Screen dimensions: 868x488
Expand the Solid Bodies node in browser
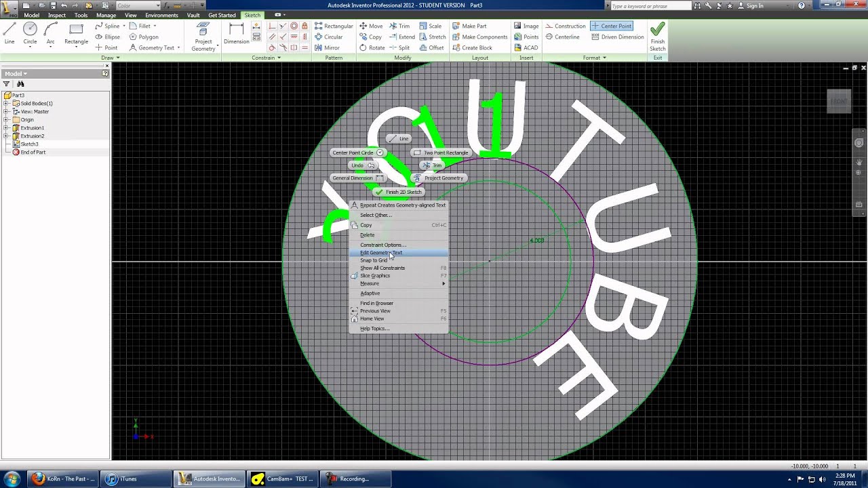pyautogui.click(x=7, y=103)
